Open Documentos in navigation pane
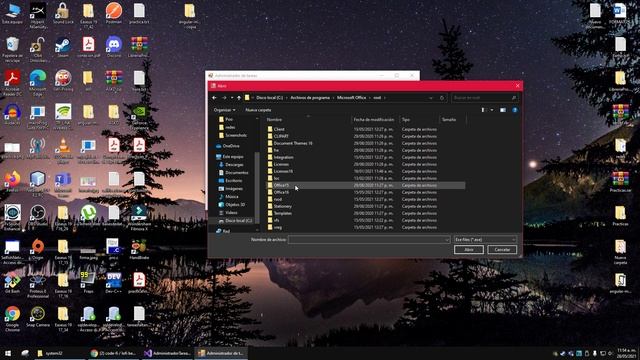 [x=236, y=173]
